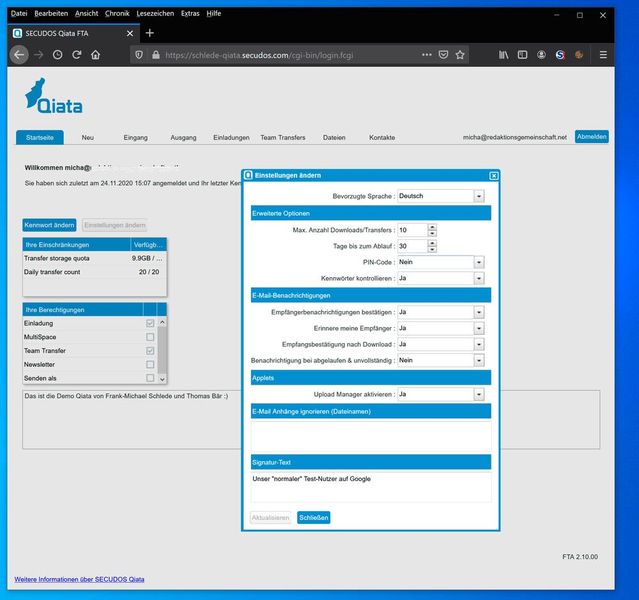Open the Bevorzugte Sprache dropdown
This screenshot has width=639, height=600.
pyautogui.click(x=479, y=196)
